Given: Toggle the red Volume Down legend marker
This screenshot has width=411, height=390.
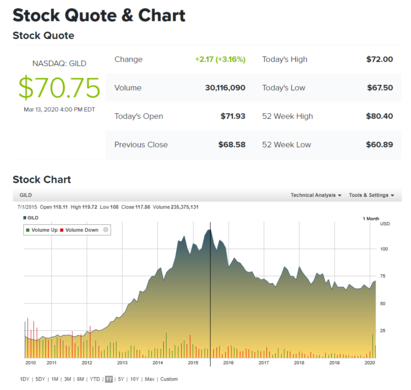Looking at the screenshot, I should [62, 230].
